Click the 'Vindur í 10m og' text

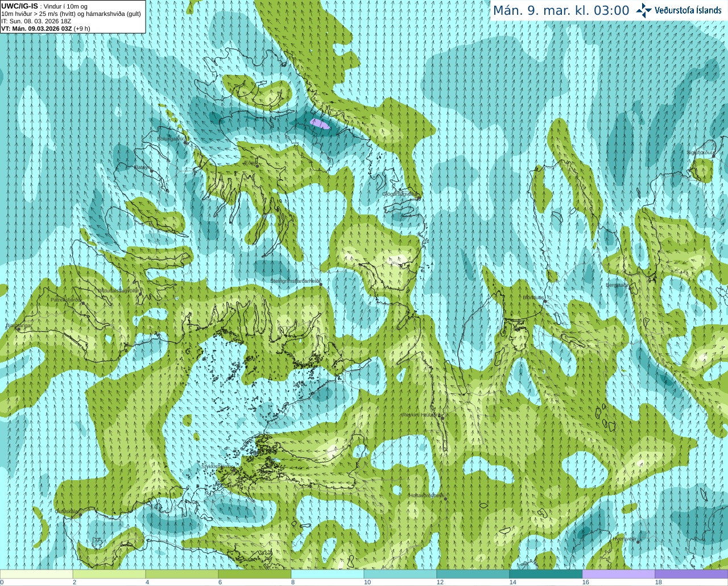(x=65, y=6)
